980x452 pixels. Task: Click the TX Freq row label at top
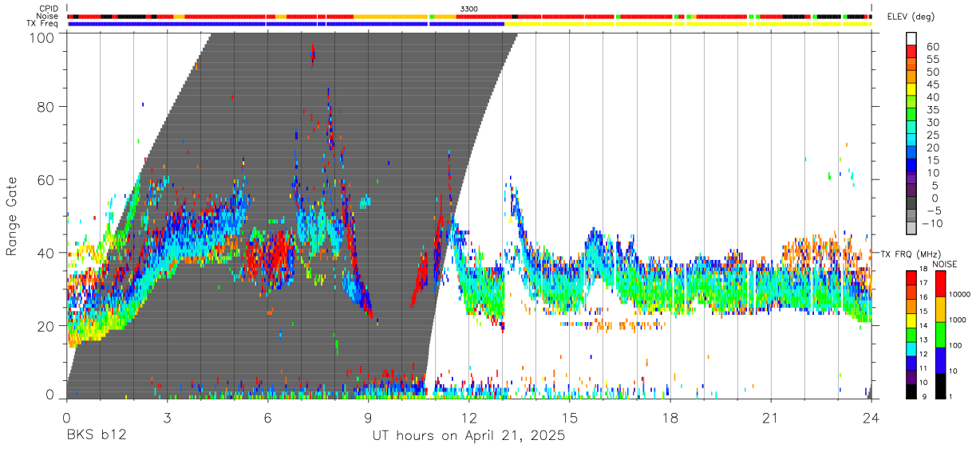coord(42,24)
